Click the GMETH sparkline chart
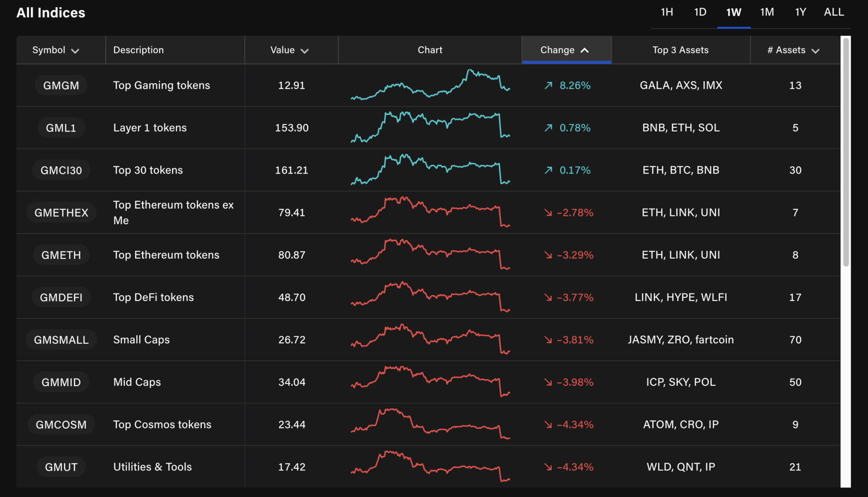The image size is (868, 497). click(430, 254)
